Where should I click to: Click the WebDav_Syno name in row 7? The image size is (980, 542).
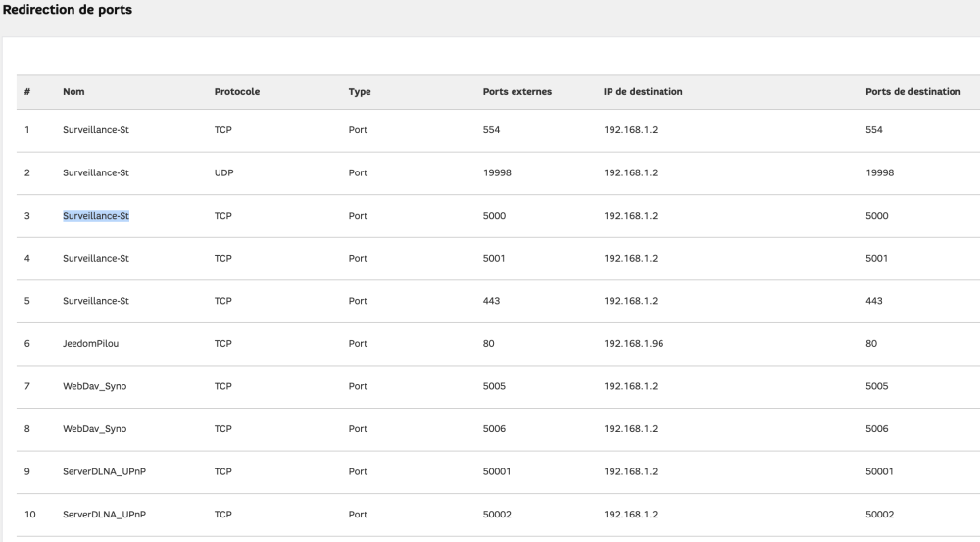point(94,386)
